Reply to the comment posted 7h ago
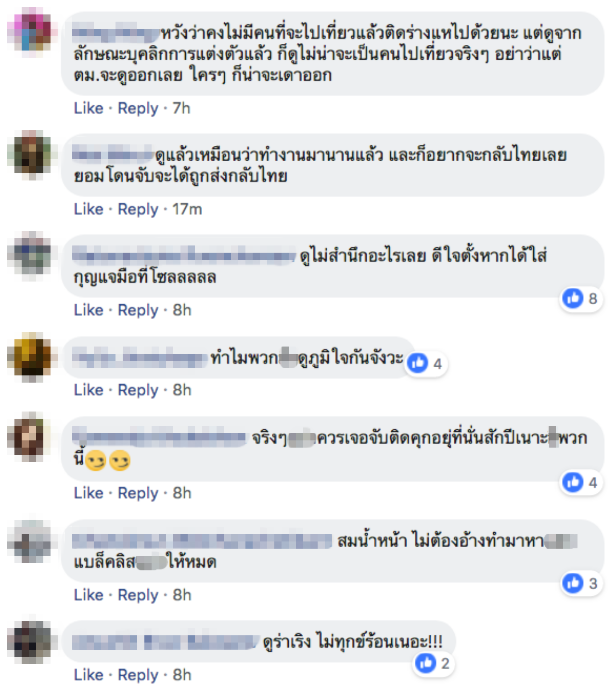This screenshot has height=695, width=616. [x=138, y=108]
